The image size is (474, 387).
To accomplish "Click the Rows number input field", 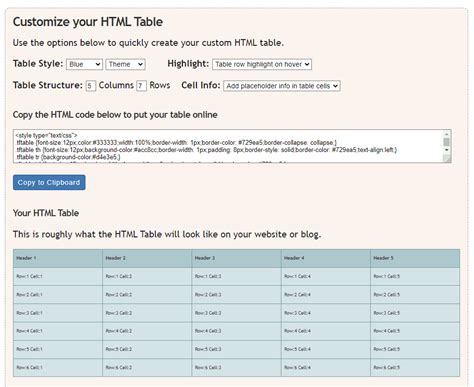I will (x=141, y=86).
